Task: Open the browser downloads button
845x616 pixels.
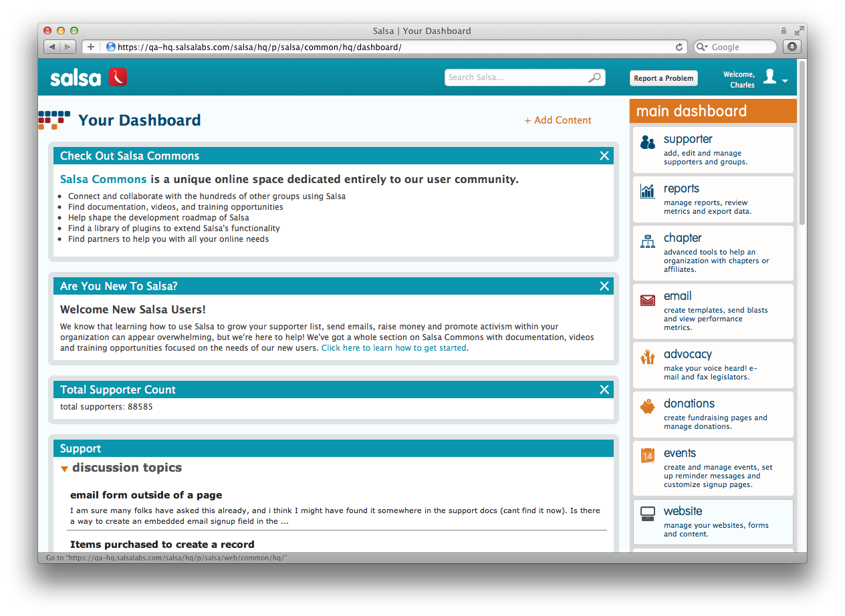Action: pos(792,47)
